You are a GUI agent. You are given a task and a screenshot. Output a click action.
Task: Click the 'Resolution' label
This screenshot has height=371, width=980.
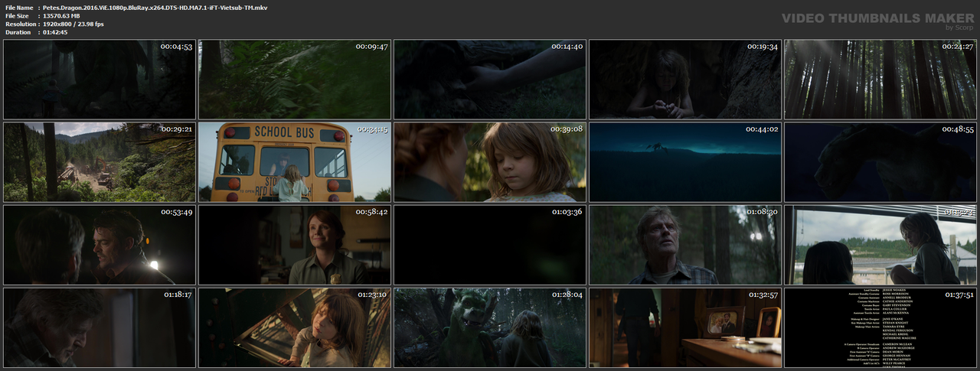[19, 24]
